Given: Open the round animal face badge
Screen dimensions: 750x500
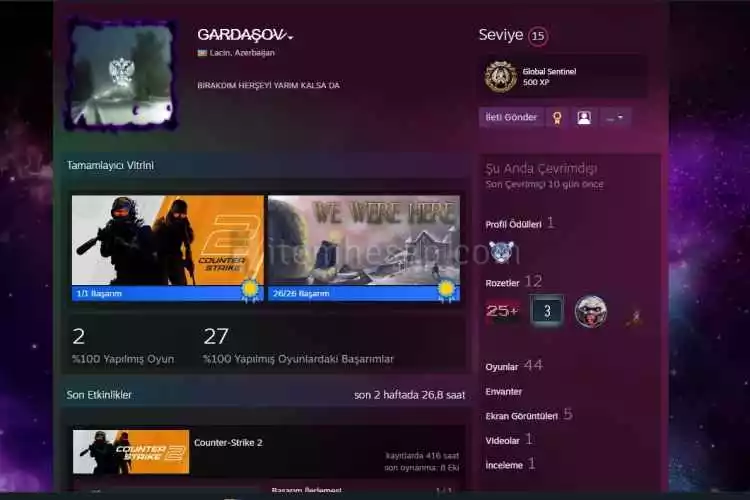Looking at the screenshot, I should coord(591,311).
